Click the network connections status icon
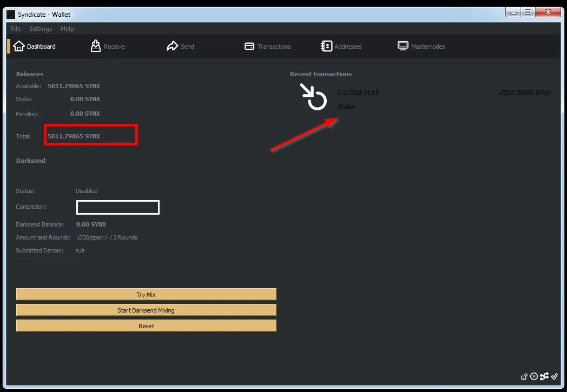 point(544,376)
